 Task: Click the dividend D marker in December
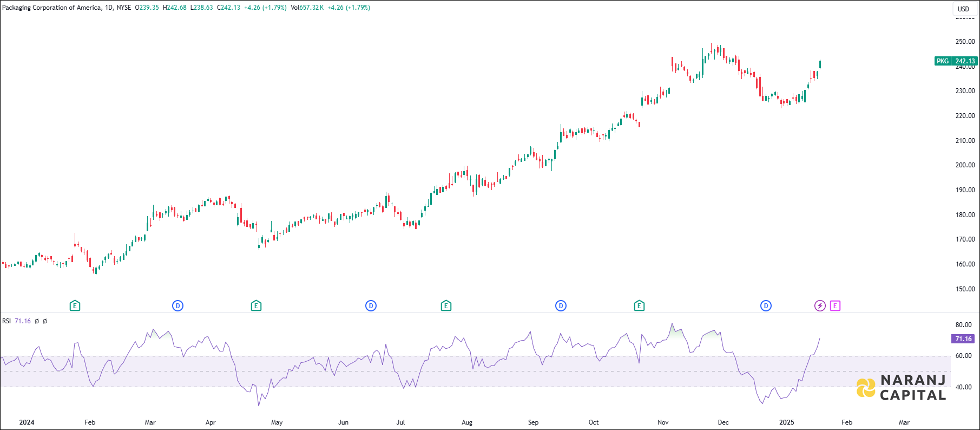pos(766,306)
